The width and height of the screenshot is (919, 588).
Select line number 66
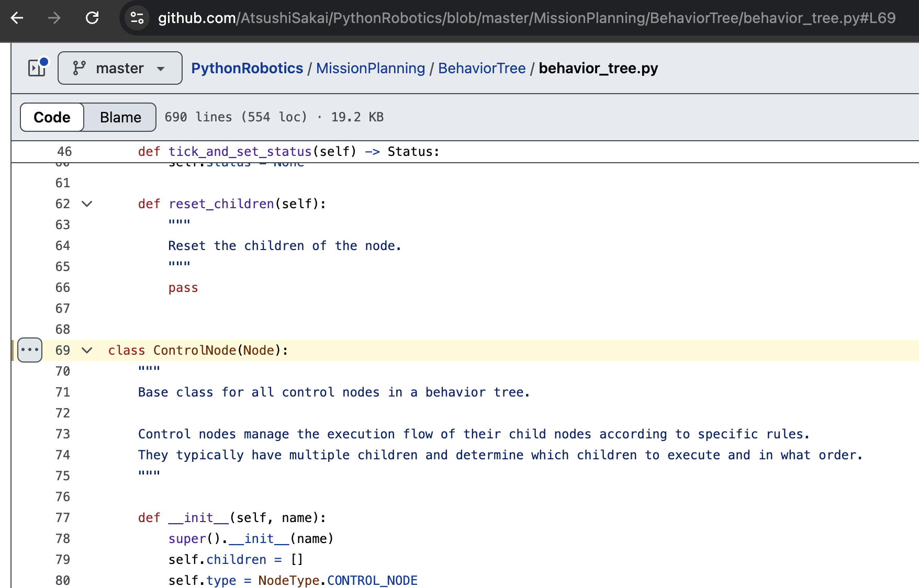[x=63, y=288]
